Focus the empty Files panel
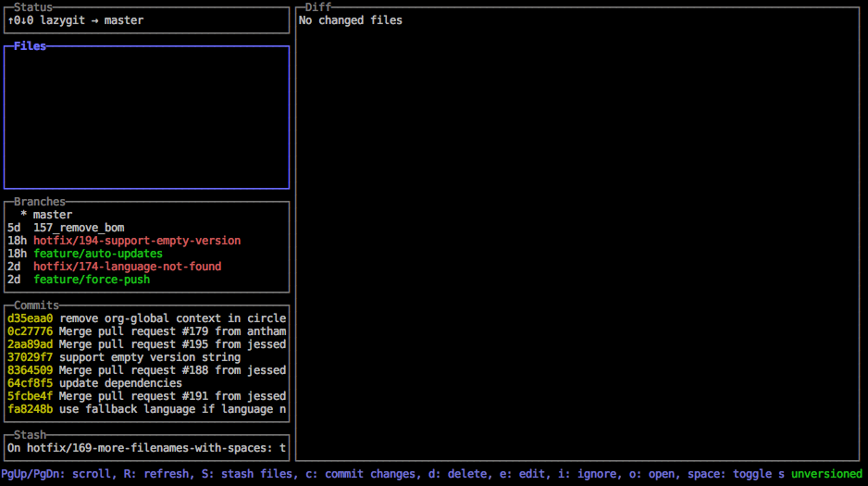Viewport: 868px width, 486px height. (146, 118)
